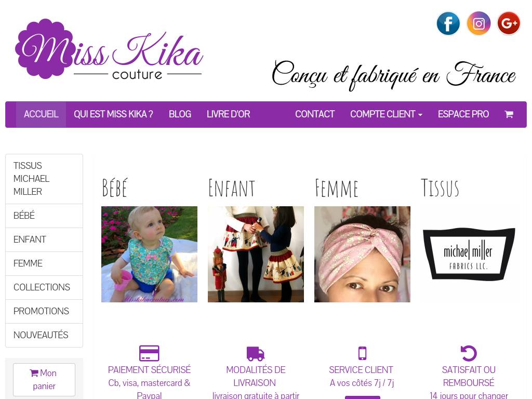Click the delivery truck icon
This screenshot has height=399, width=532.
pos(256,353)
